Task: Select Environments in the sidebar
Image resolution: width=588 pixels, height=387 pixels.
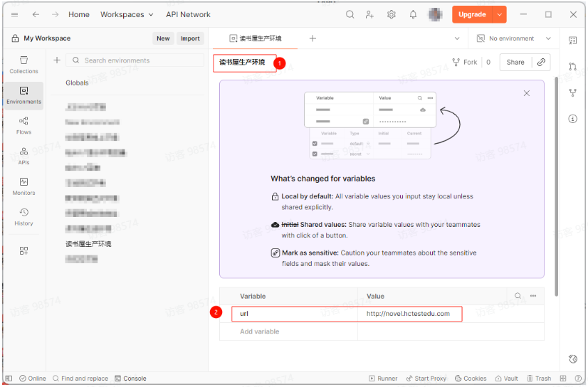Action: click(23, 95)
